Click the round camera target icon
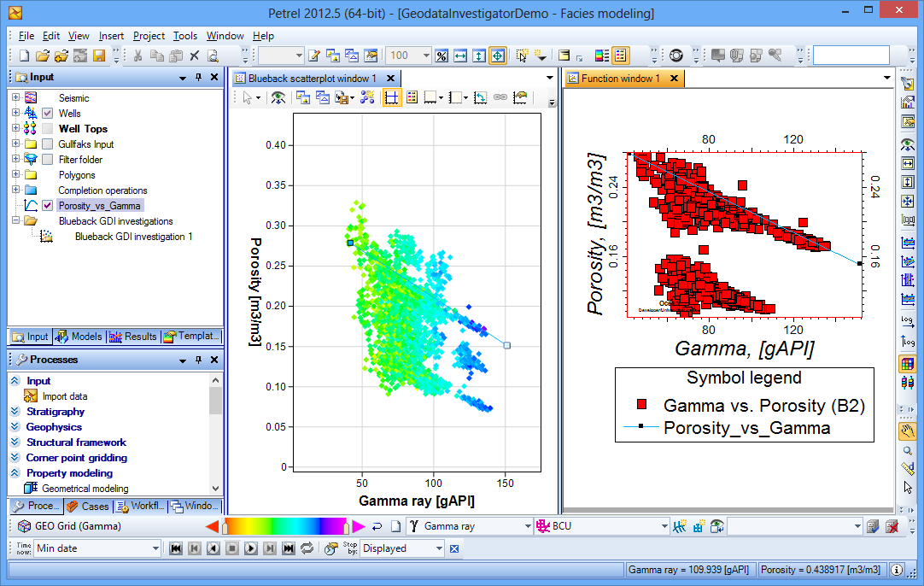This screenshot has width=924, height=586. click(676, 56)
